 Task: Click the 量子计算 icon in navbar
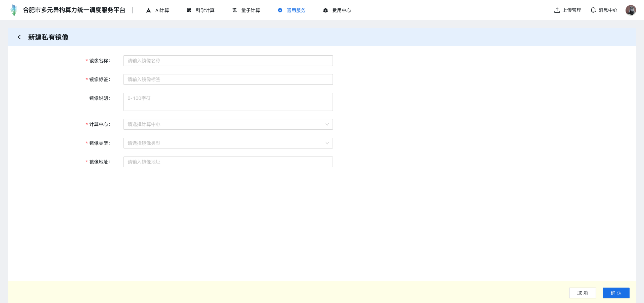pos(235,10)
